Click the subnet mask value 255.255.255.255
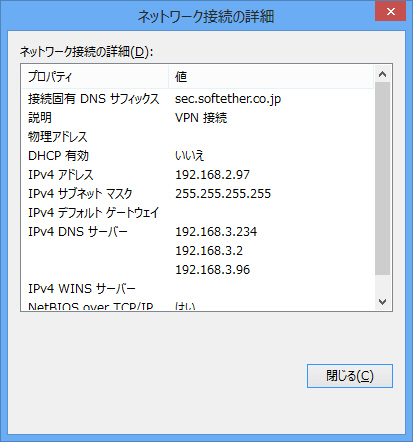The image size is (413, 442). pyautogui.click(x=223, y=194)
